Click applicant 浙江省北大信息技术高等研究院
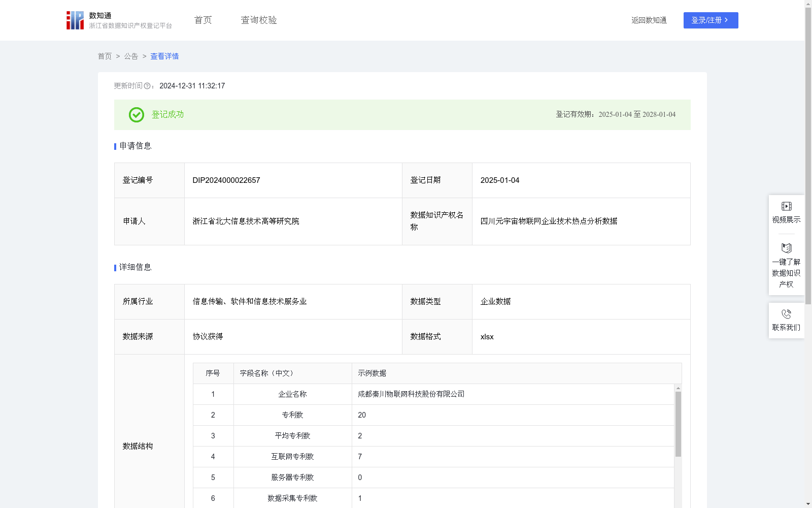 246,221
